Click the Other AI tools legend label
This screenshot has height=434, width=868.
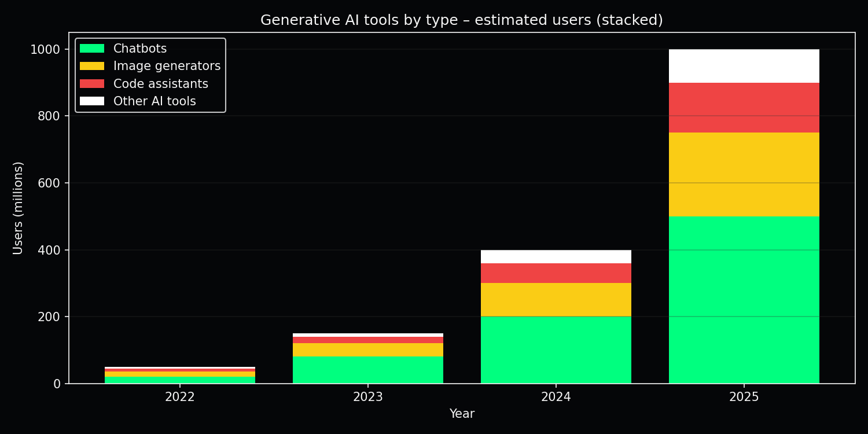click(x=155, y=101)
